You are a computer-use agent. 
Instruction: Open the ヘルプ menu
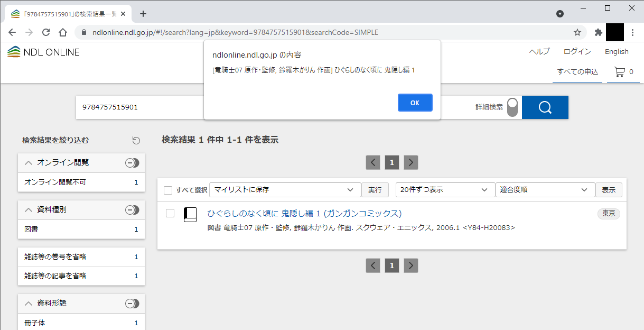(539, 51)
